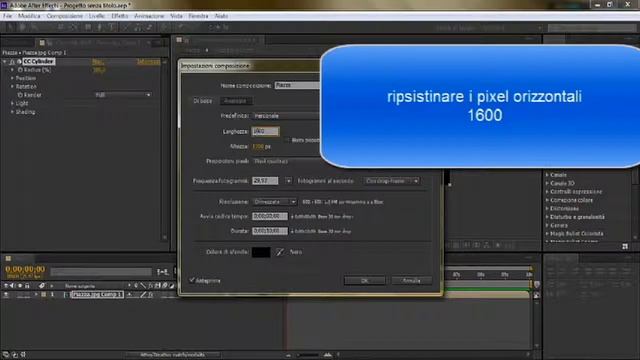The width and height of the screenshot is (640, 360).
Task: Toggle video visibility of Piazza.jpg Comp 1 layer
Action: [x=6, y=294]
